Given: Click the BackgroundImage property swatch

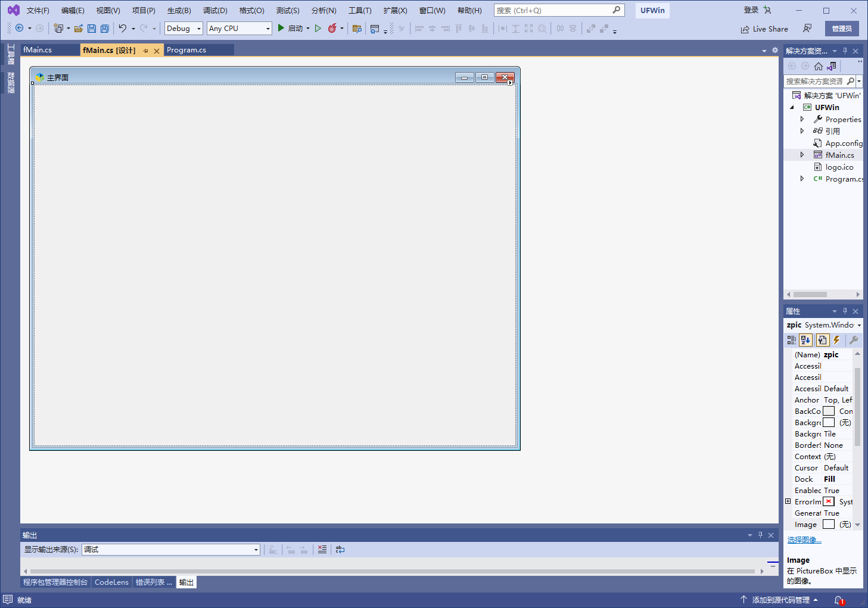Looking at the screenshot, I should 829,422.
